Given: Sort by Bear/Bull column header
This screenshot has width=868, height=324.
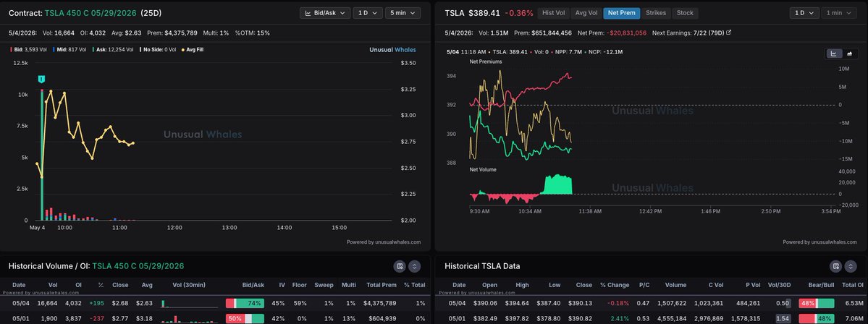Looking at the screenshot, I should coord(820,285).
